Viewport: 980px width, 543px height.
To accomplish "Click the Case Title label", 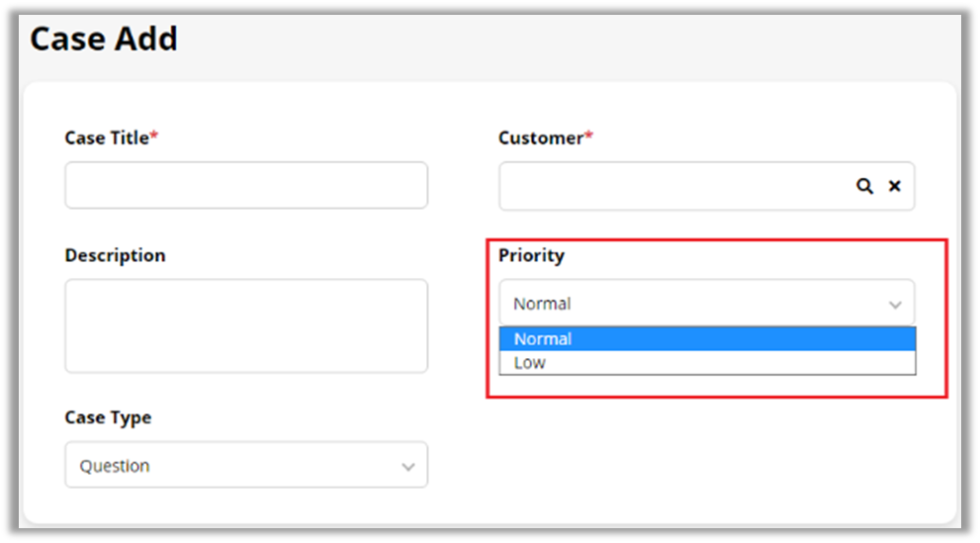I will pyautogui.click(x=106, y=138).
